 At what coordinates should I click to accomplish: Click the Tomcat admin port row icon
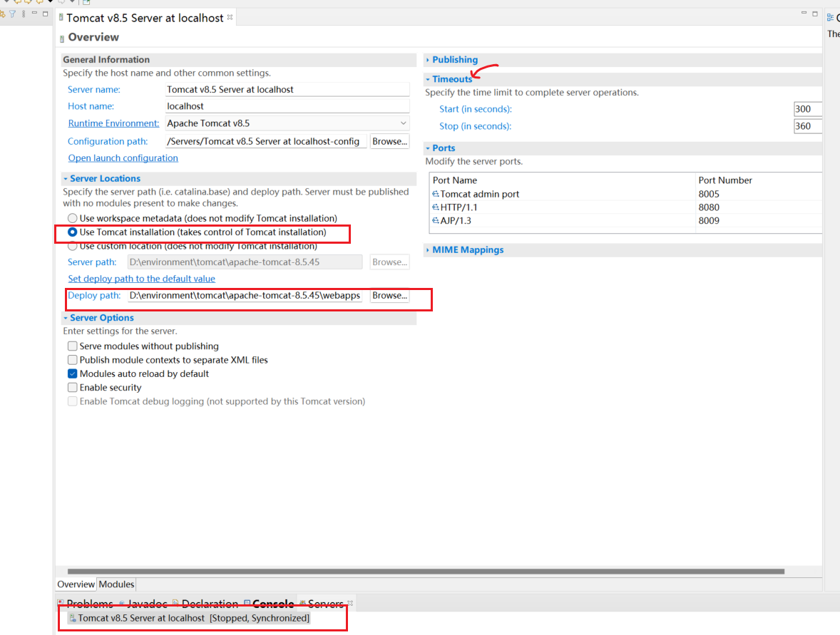pos(436,194)
